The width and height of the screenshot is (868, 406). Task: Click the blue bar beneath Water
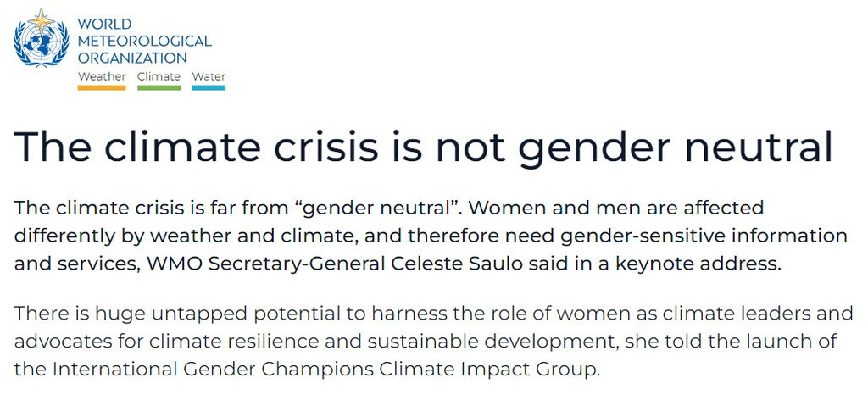click(x=209, y=87)
